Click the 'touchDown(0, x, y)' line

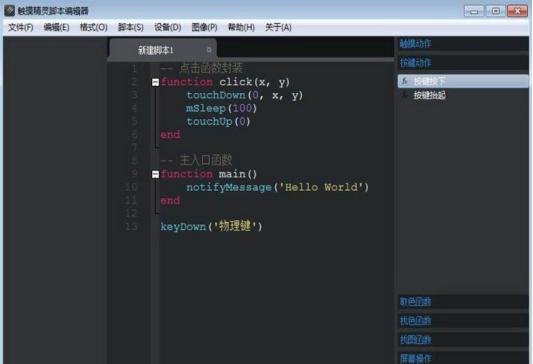[244, 95]
